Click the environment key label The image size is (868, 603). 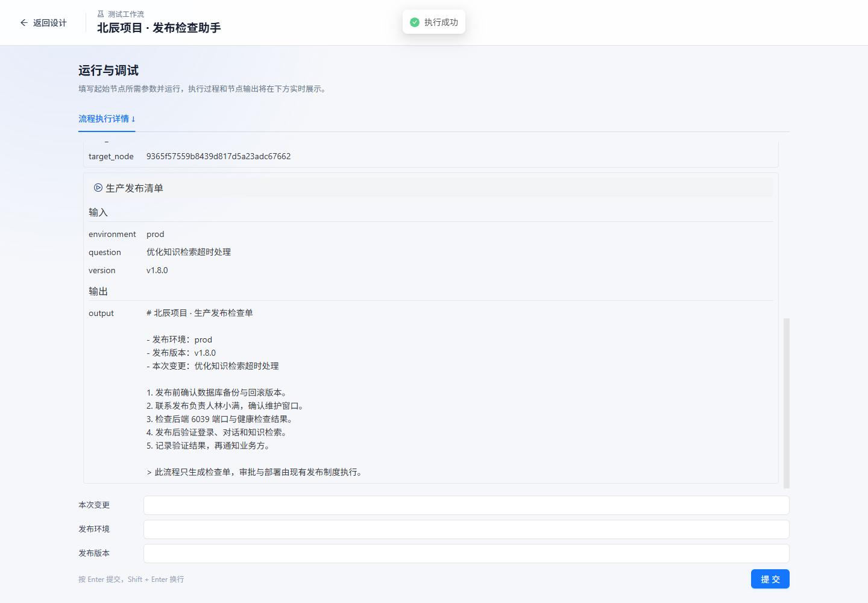112,234
